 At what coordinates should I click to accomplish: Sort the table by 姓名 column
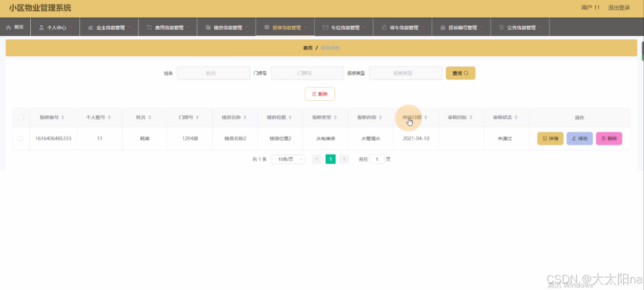click(149, 117)
